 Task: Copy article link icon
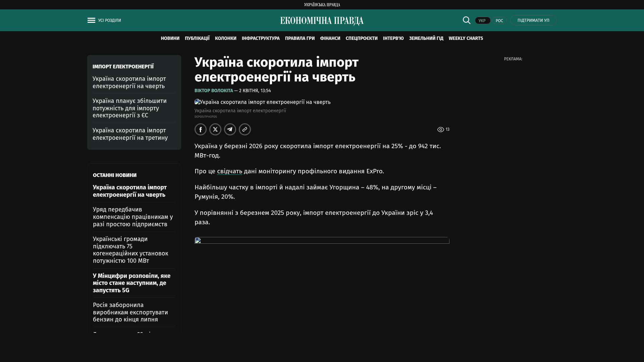click(245, 129)
